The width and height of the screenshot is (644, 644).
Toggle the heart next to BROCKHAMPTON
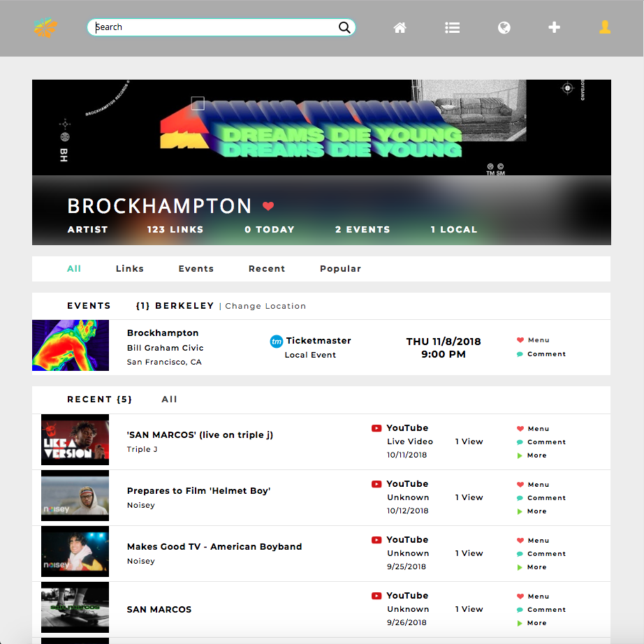tap(268, 206)
